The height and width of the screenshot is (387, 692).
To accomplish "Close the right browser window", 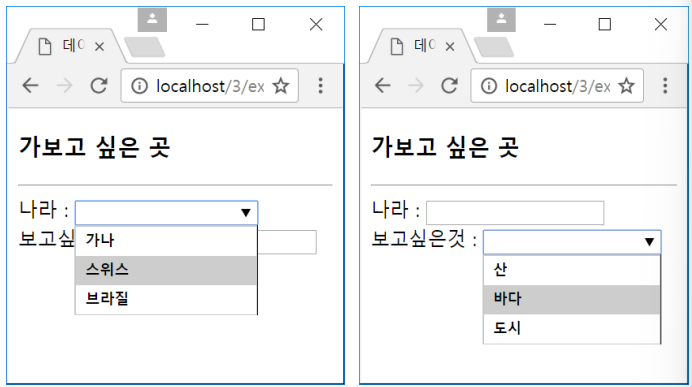I will 661,24.
